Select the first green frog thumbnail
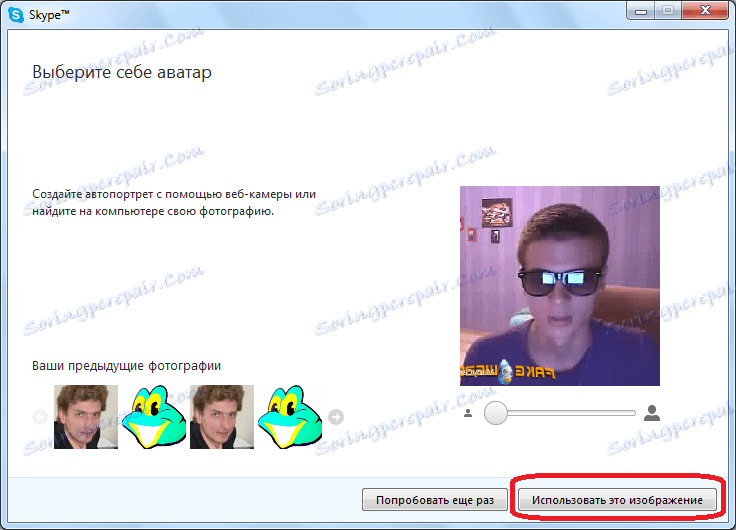 pyautogui.click(x=154, y=417)
